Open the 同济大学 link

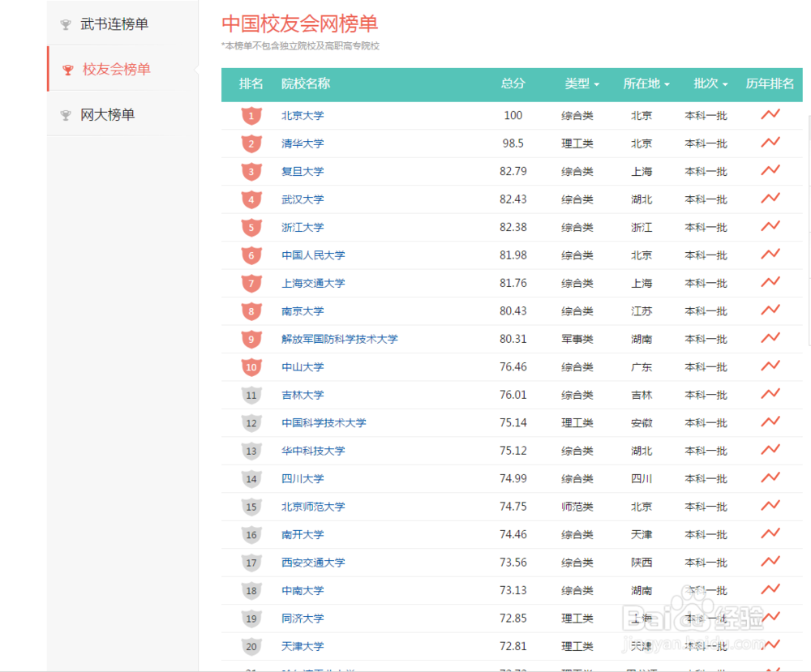point(303,618)
